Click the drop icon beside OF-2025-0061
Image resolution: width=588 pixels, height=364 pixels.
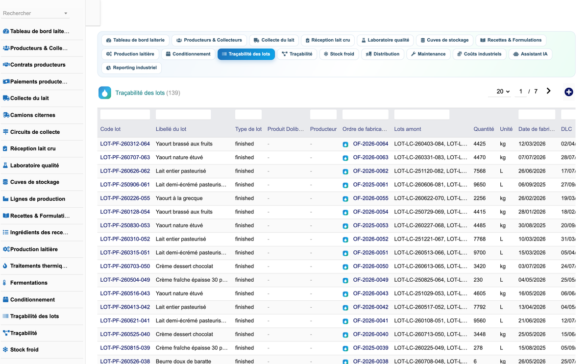tap(345, 185)
